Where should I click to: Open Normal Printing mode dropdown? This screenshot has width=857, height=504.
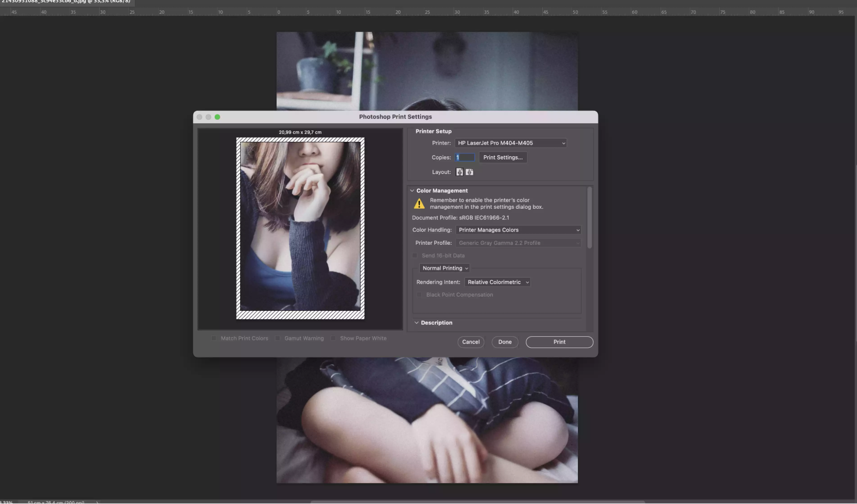coord(445,268)
